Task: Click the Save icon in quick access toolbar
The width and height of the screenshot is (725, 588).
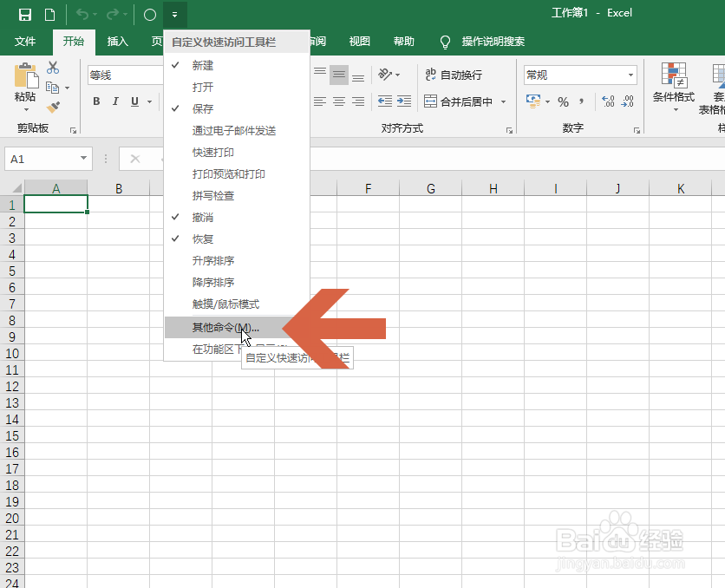Action: pyautogui.click(x=25, y=15)
